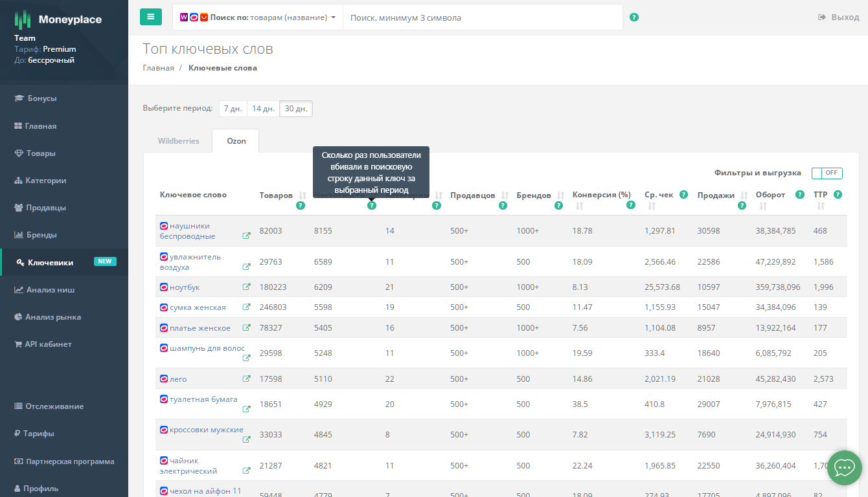Open the chat support bubble icon
The image size is (868, 497).
point(844,467)
